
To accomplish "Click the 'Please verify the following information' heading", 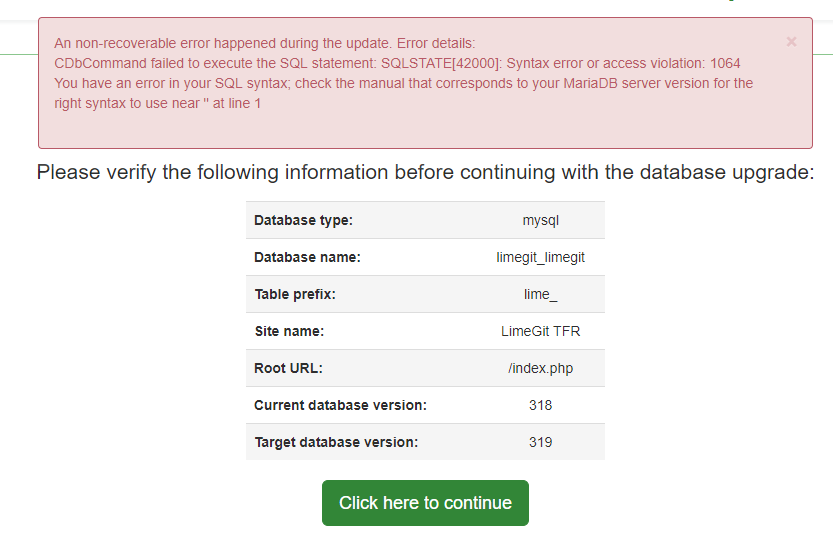I will [x=425, y=172].
